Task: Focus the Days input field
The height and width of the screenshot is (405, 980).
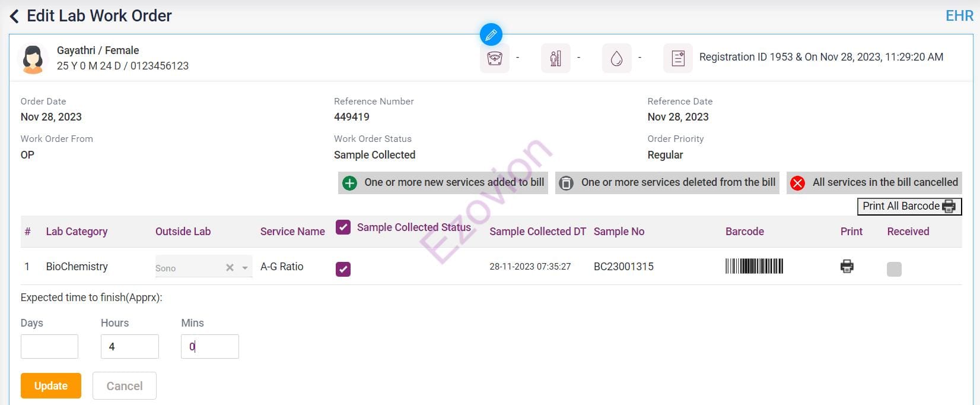Action: [49, 346]
